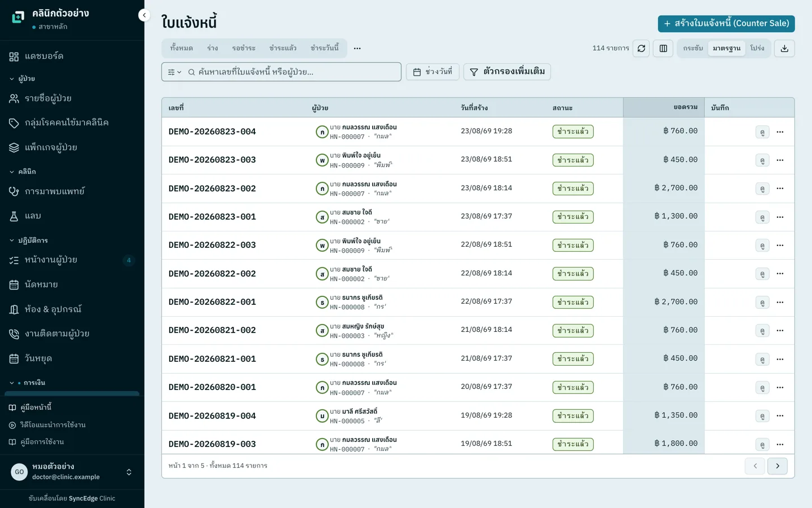Open รายชื่อผู้ป่วย in the sidebar
The height and width of the screenshot is (508, 812).
tap(72, 99)
